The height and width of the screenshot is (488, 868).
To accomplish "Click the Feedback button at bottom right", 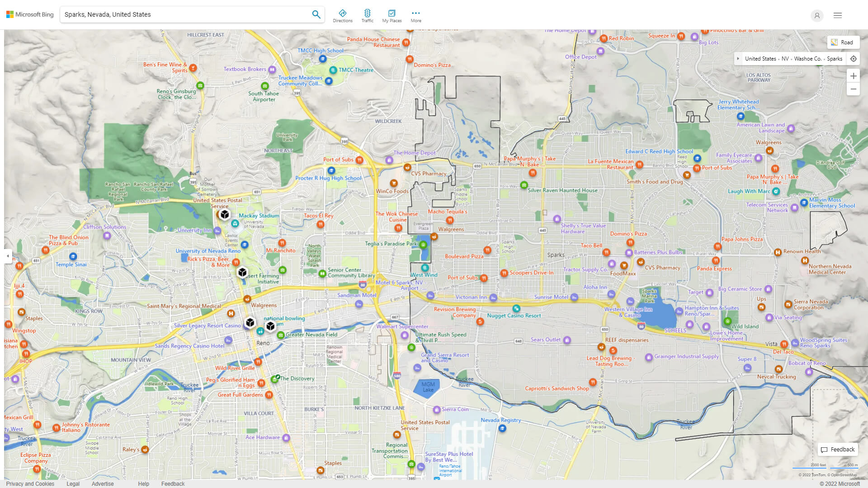I will click(x=838, y=449).
